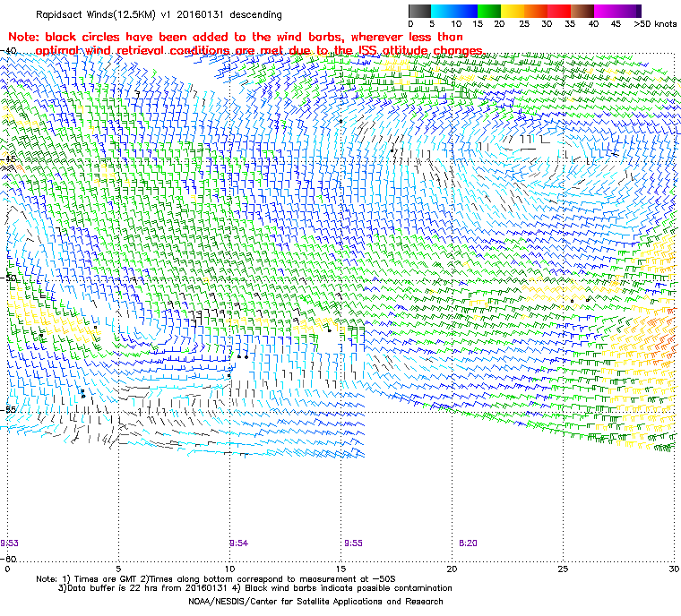Click the NOAA/NESDIS credit line
This screenshot has height=616, width=681.
[x=315, y=602]
